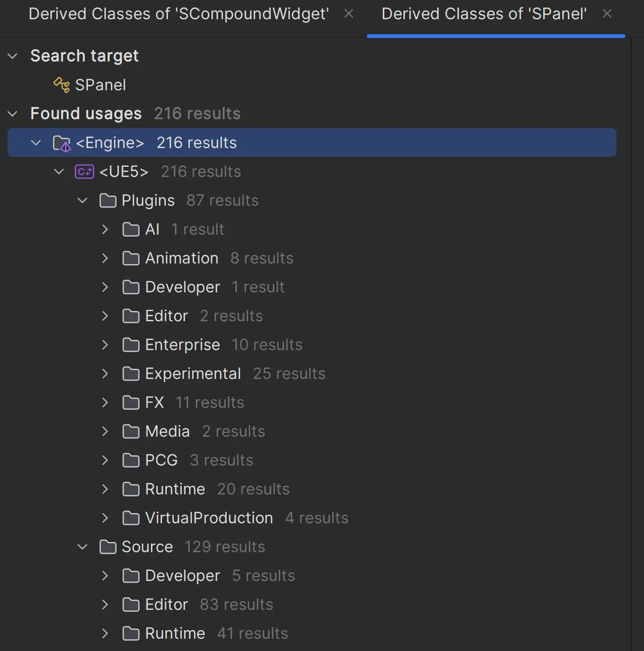Click the Animation folder icon
This screenshot has height=651, width=644.
[x=131, y=258]
